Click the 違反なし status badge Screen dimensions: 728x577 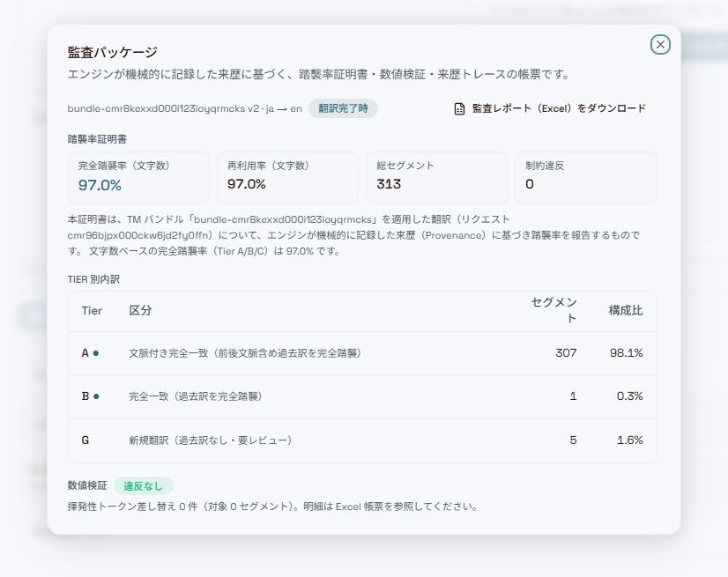click(144, 486)
